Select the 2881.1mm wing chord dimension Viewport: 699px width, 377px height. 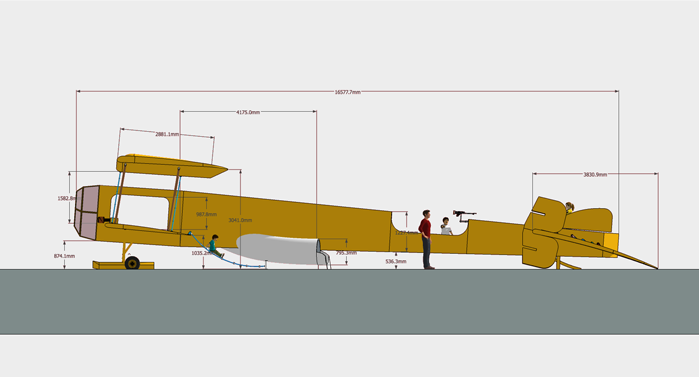coord(167,134)
